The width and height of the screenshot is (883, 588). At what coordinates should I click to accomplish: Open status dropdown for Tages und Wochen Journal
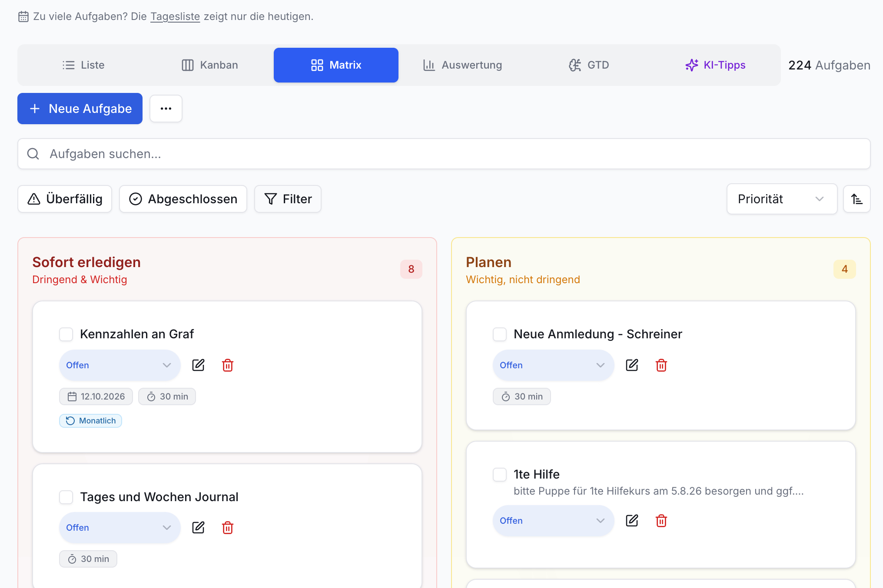coord(120,528)
